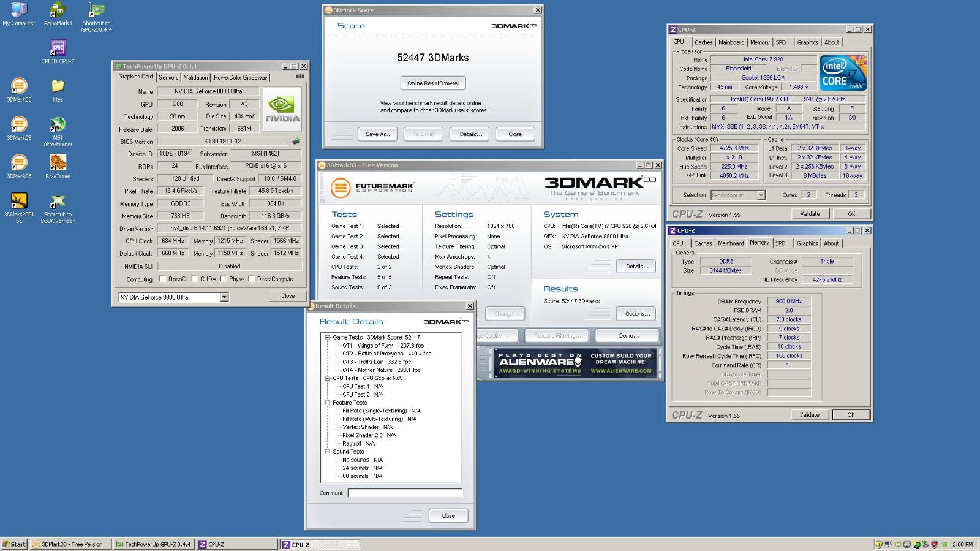Screen dimensions: 980x551
Task: Click the Intel Core i7 logo in CPU-Z
Action: [843, 74]
